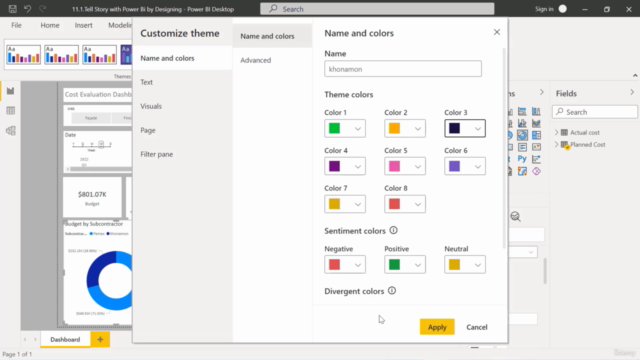Open the Filter pane section
The height and width of the screenshot is (360, 640).
click(157, 154)
